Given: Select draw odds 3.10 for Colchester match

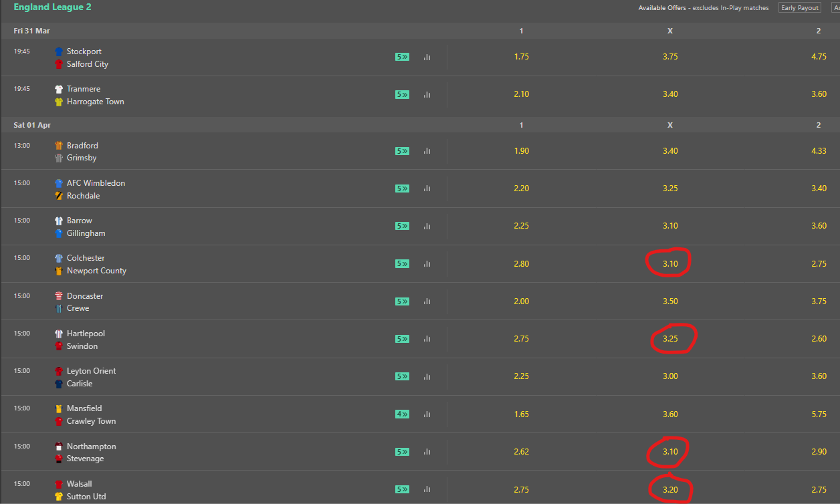Looking at the screenshot, I should (x=670, y=264).
